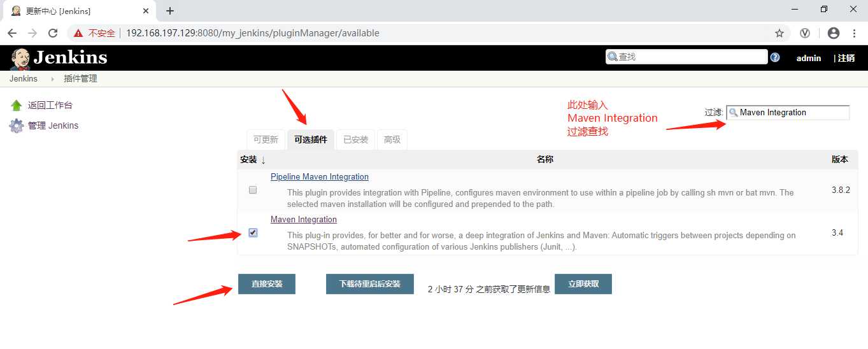Click the 过滤 filter input field
868x349 pixels.
pyautogui.click(x=788, y=113)
